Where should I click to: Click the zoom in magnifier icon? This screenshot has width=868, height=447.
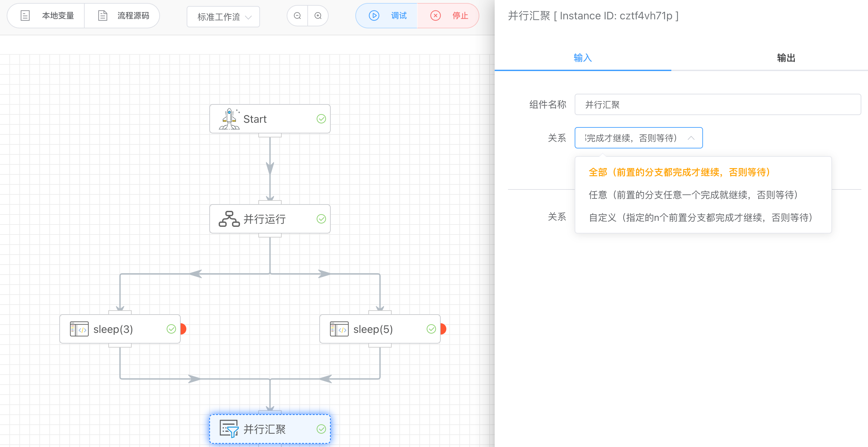[318, 16]
